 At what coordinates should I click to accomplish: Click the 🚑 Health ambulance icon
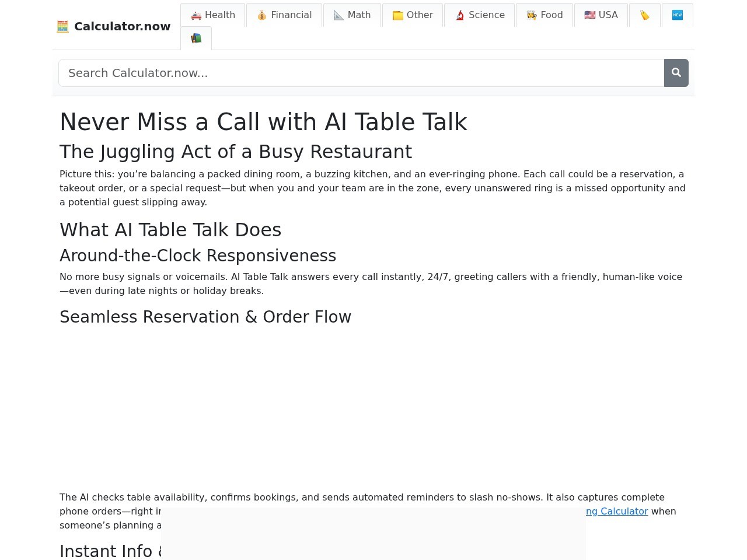click(x=196, y=15)
